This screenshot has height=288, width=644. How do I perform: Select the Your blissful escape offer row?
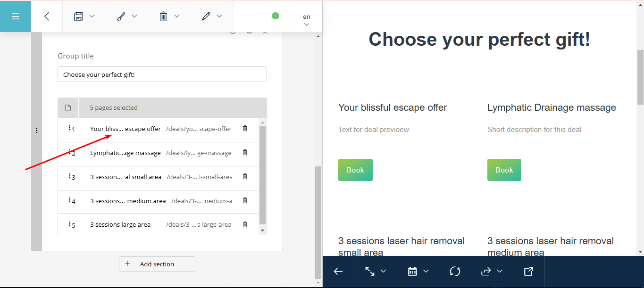click(125, 129)
